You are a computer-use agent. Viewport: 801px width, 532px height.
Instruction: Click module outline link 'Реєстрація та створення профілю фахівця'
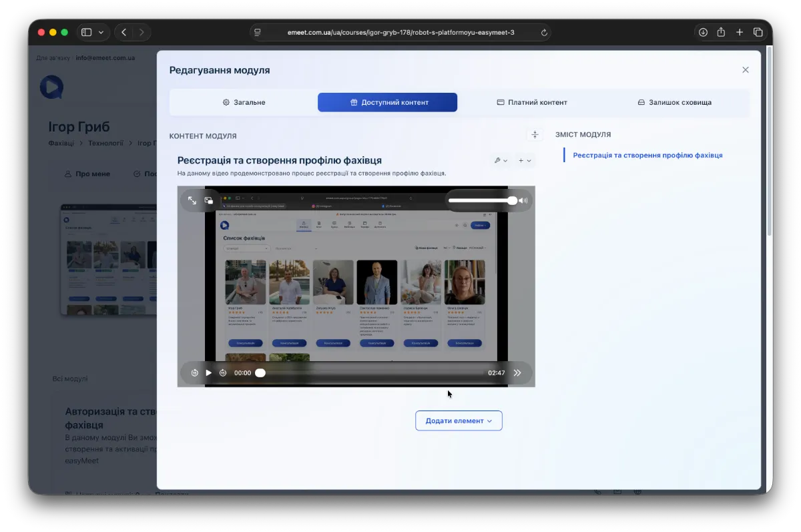click(x=647, y=155)
